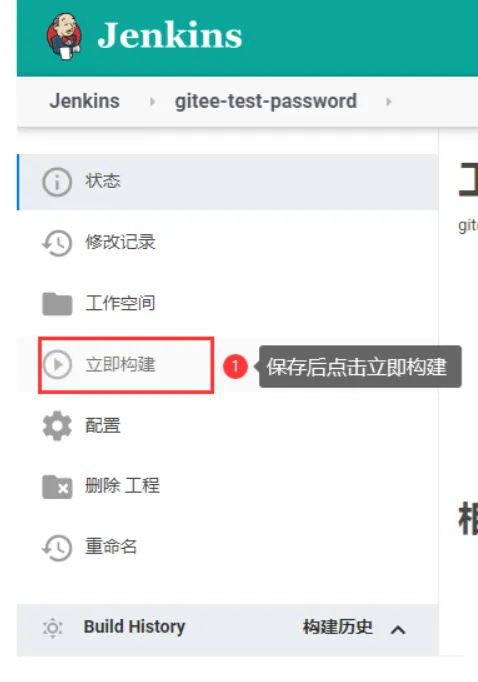478x682 pixels.
Task: Go to the Jenkins breadcrumb link
Action: click(x=84, y=101)
